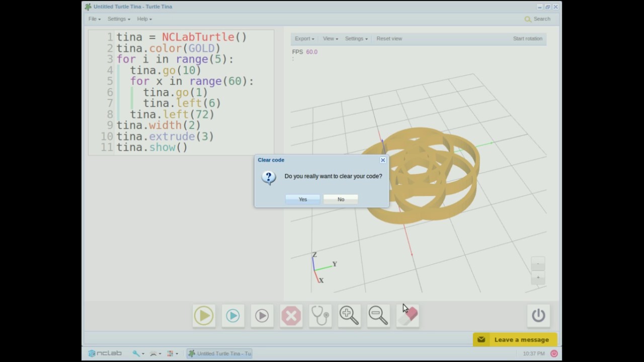
Task: Open the 3D view Settings dropdown
Action: click(356, 39)
